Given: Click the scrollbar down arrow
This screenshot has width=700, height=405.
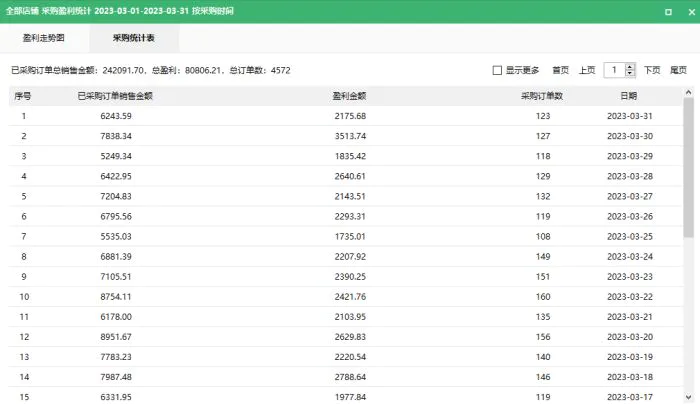Looking at the screenshot, I should click(688, 397).
